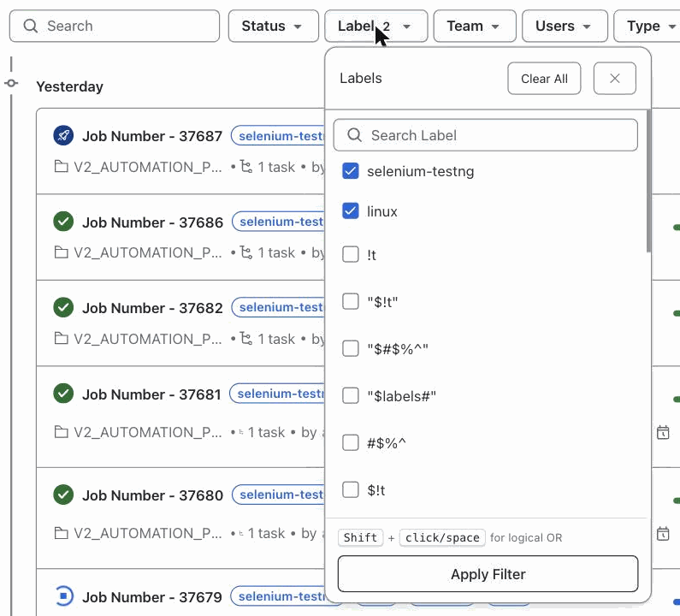Click the selenium-test tag on Job 37682
Image resolution: width=680 pixels, height=616 pixels.
tap(279, 307)
